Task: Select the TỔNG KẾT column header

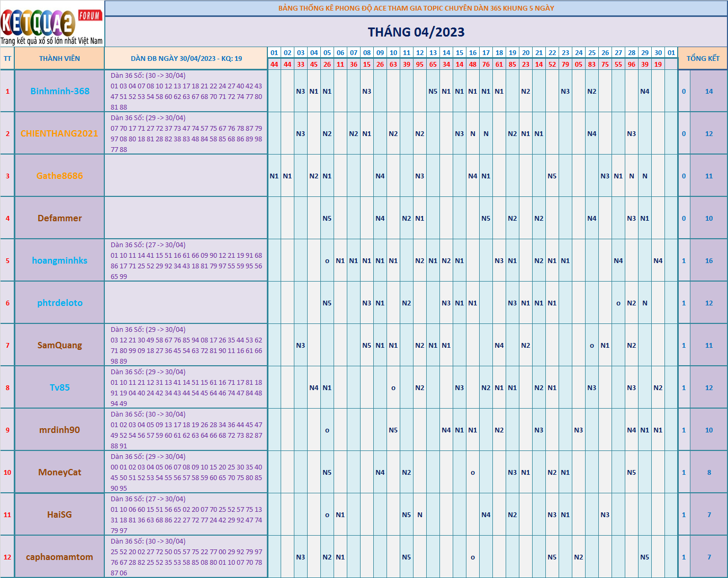Action: tap(703, 58)
